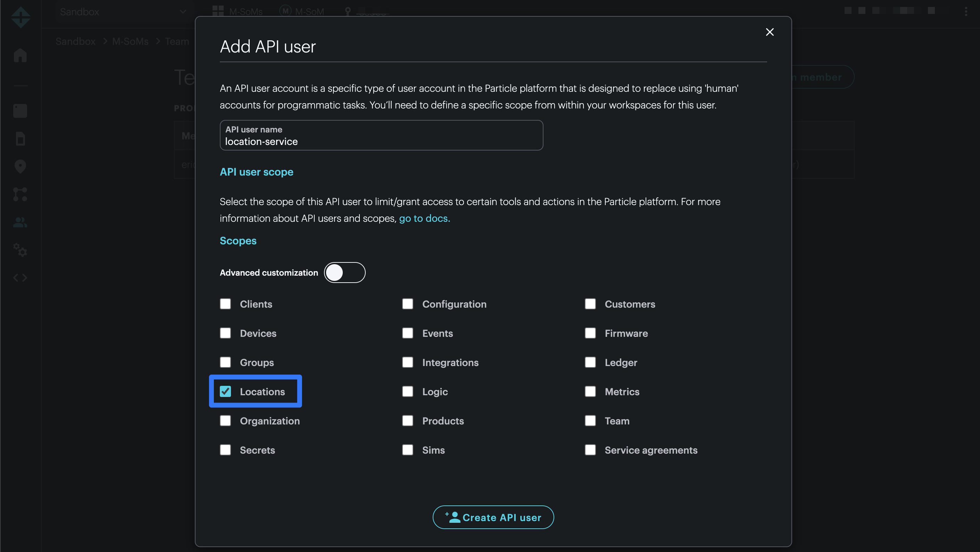The image size is (980, 552).
Task: Open the code brackets sidebar icon
Action: pyautogui.click(x=20, y=278)
